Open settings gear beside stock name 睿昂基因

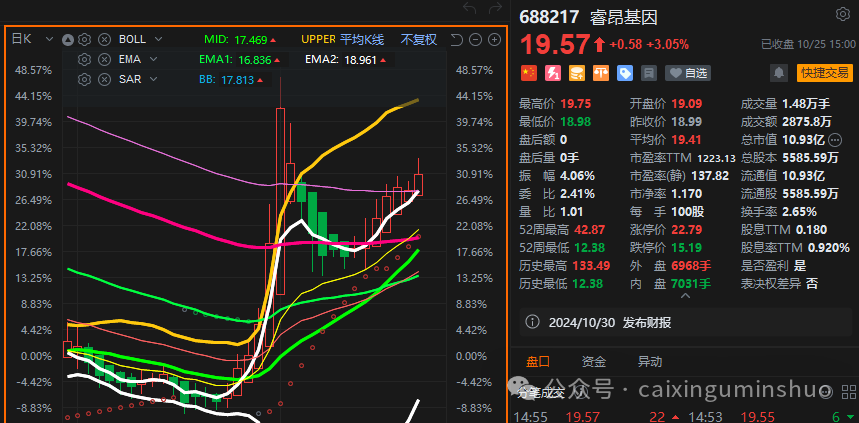click(x=841, y=15)
